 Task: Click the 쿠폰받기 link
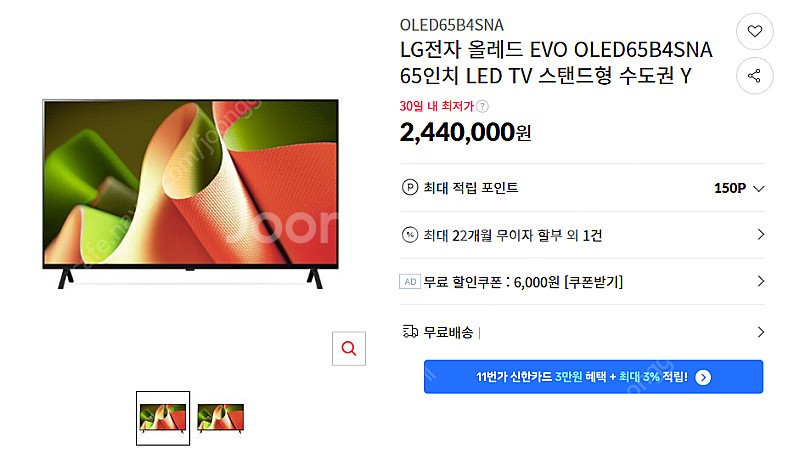click(x=594, y=282)
